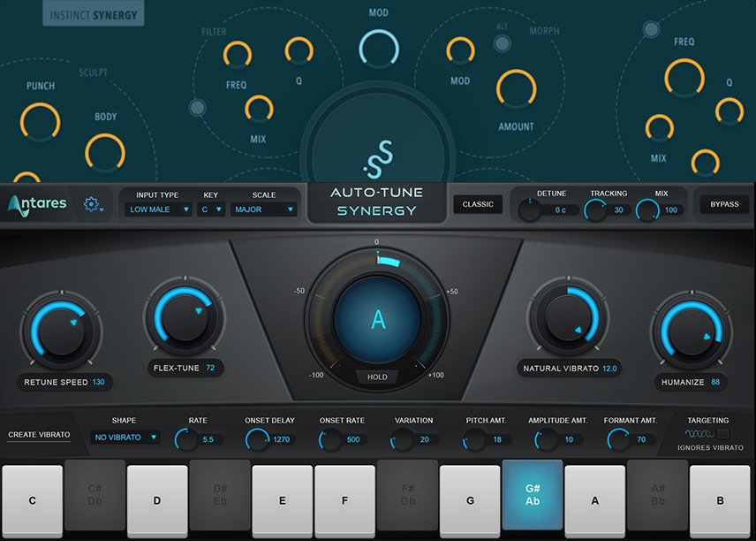This screenshot has height=541, width=756.
Task: Expand the arrow next to the settings gear
Action: (x=102, y=210)
